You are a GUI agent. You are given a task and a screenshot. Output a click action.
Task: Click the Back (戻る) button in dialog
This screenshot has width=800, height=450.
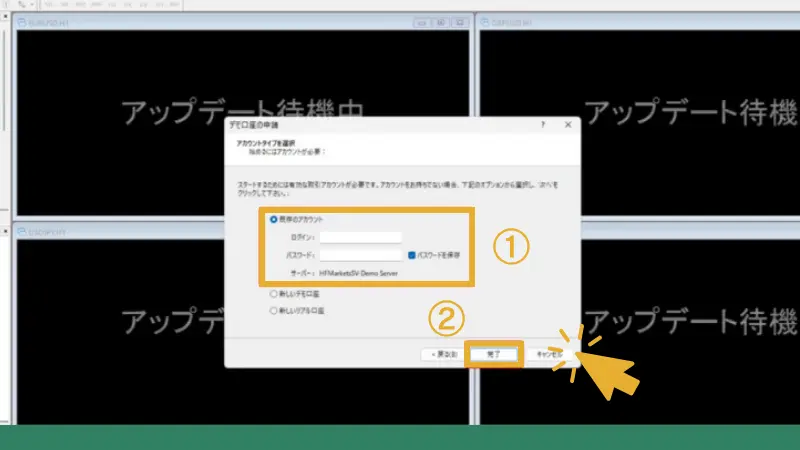pyautogui.click(x=443, y=354)
